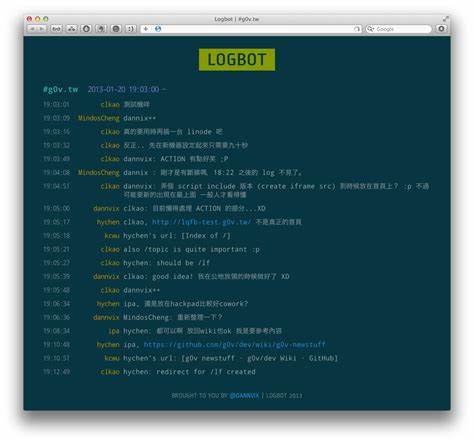Click the 19:10:51 timestamp
This screenshot has width=474, height=443.
[57, 358]
